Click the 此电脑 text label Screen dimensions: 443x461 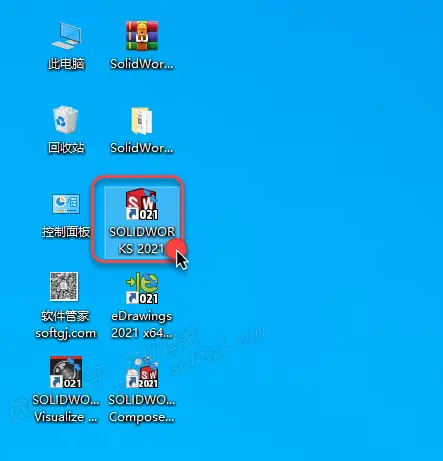pyautogui.click(x=66, y=64)
